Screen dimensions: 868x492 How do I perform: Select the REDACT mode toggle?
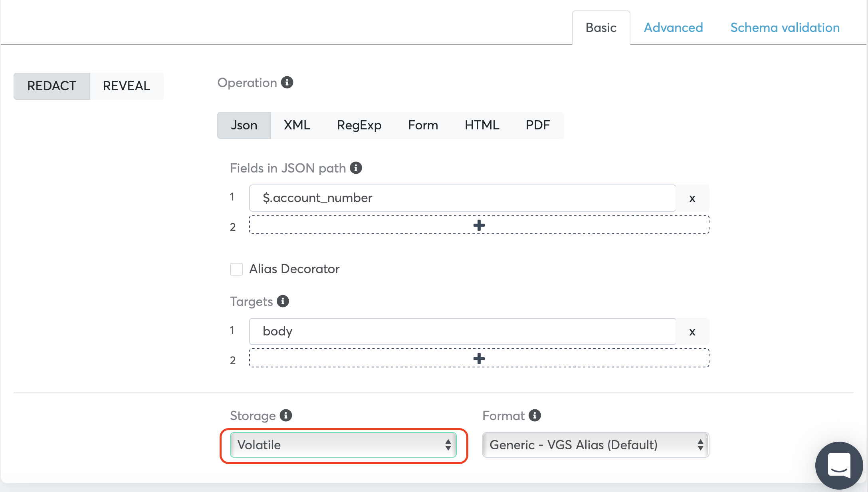click(52, 86)
